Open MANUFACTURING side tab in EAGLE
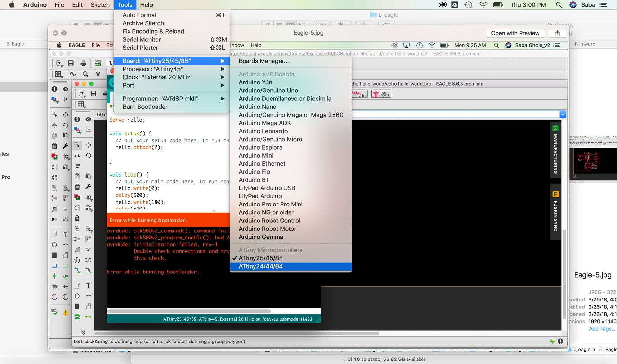 (x=555, y=150)
